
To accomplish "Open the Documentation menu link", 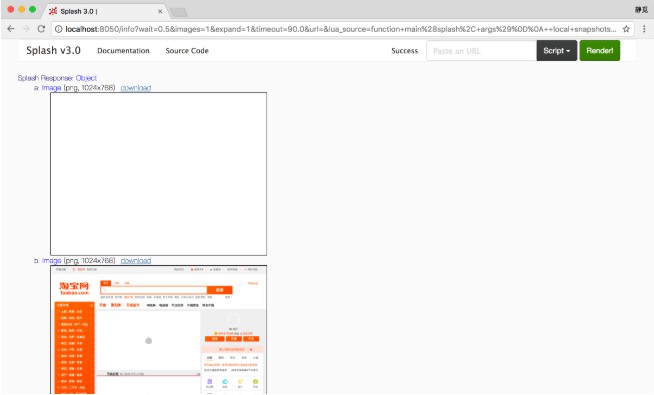I will 123,50.
